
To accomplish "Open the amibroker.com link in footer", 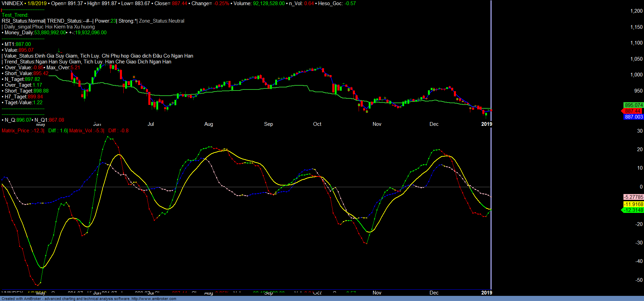I will (x=154, y=299).
